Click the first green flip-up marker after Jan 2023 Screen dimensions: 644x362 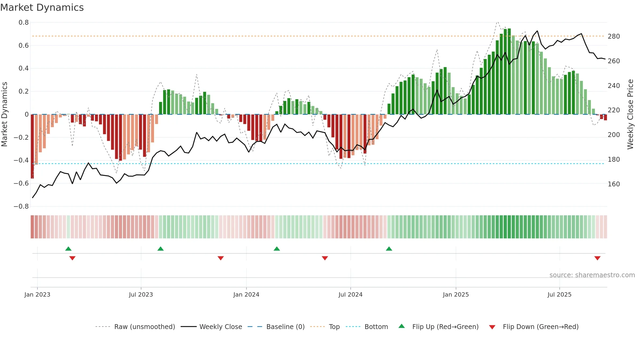tap(68, 249)
